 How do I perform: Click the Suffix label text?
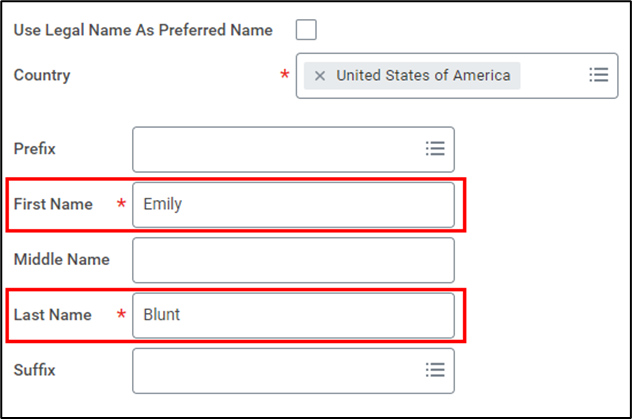click(x=35, y=370)
